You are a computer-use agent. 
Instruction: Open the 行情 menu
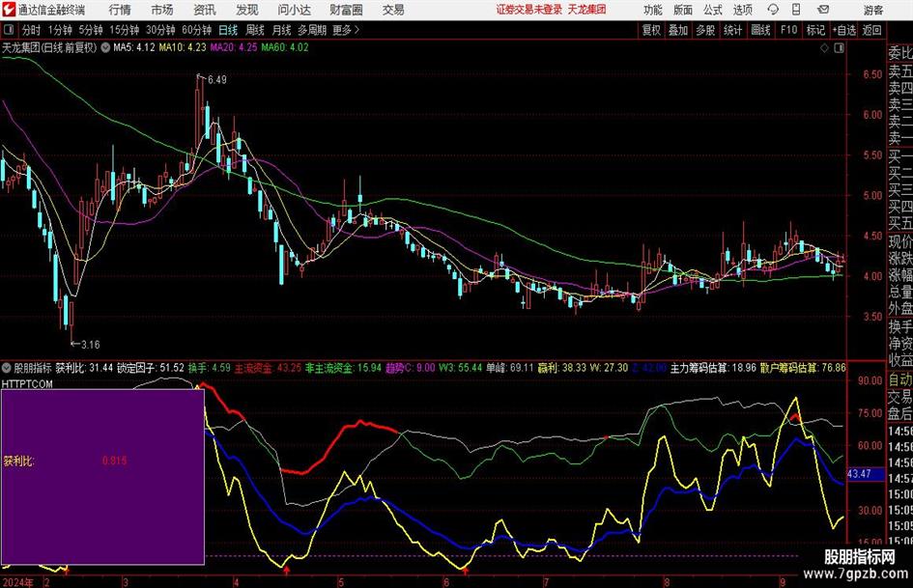(120, 10)
